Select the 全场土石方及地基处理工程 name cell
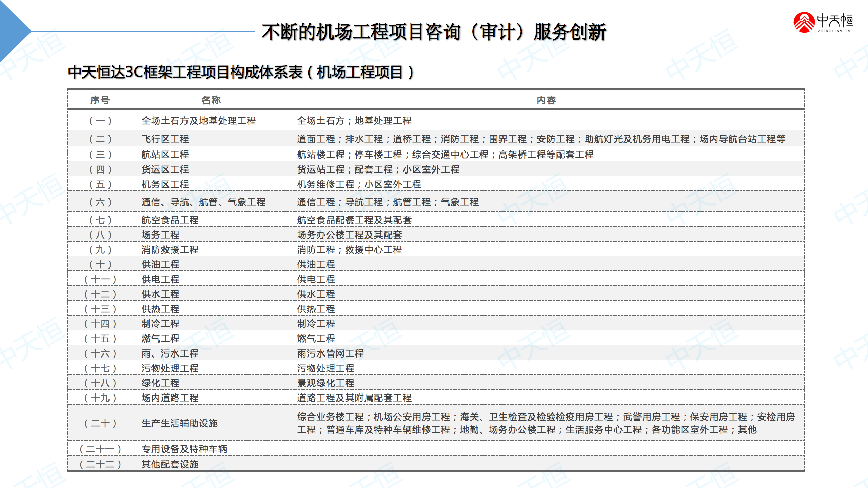 (x=198, y=121)
